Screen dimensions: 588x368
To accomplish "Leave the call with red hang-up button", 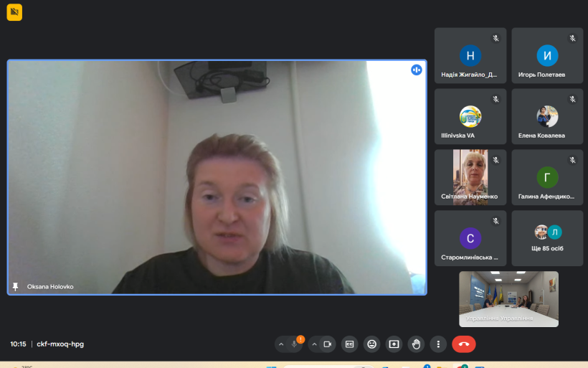I will 463,344.
